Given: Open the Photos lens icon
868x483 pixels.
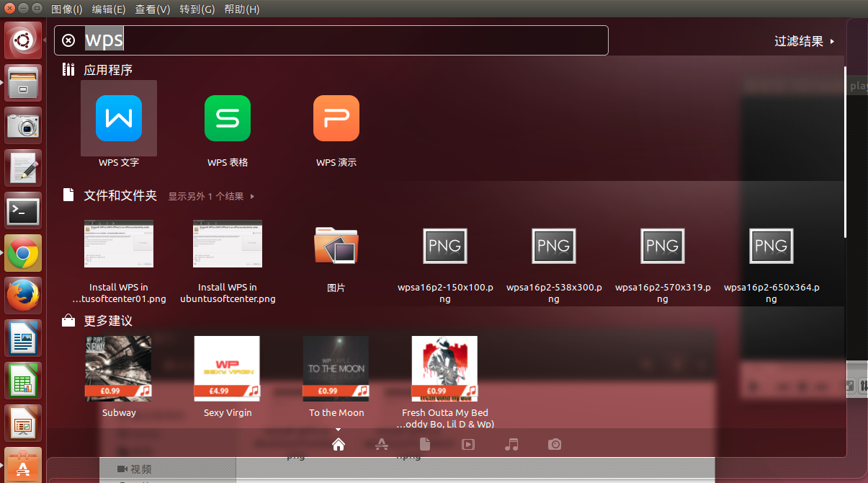Looking at the screenshot, I should (555, 444).
